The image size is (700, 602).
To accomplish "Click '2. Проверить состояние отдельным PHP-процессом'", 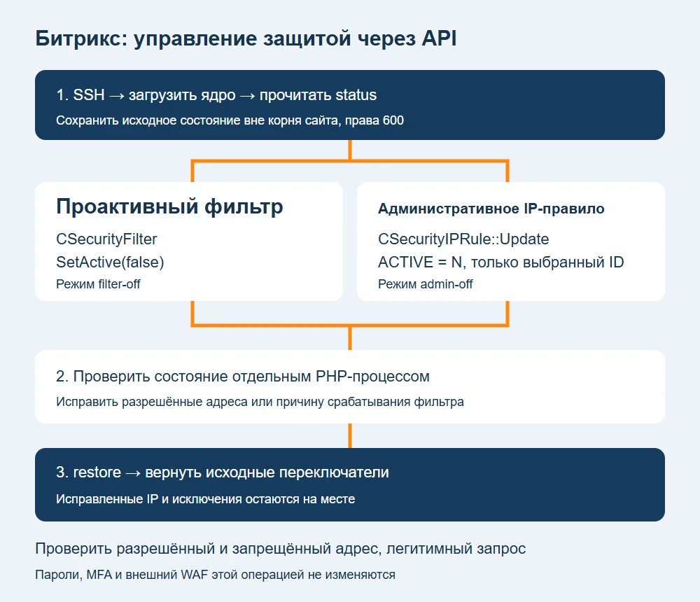I will click(243, 377).
